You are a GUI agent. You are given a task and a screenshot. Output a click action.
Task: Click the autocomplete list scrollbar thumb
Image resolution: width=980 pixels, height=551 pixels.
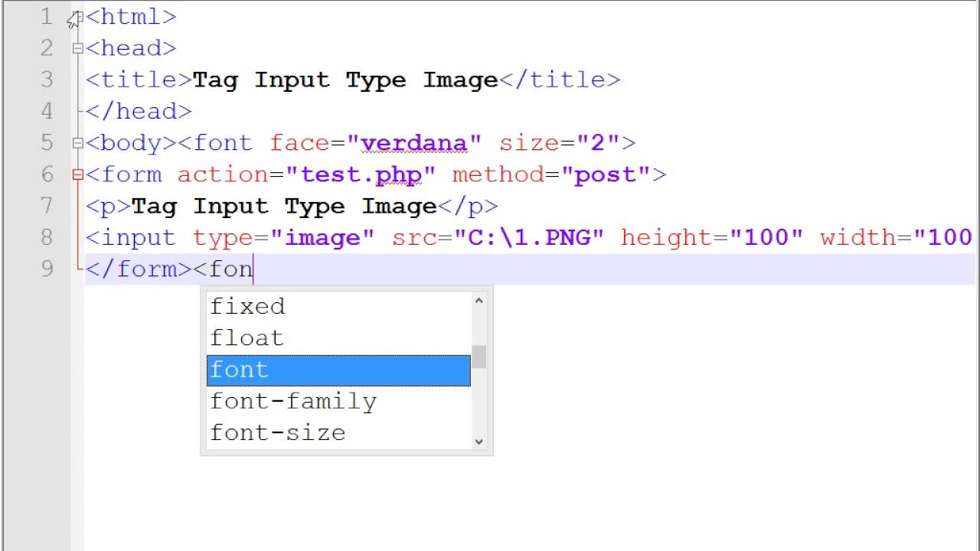point(479,357)
